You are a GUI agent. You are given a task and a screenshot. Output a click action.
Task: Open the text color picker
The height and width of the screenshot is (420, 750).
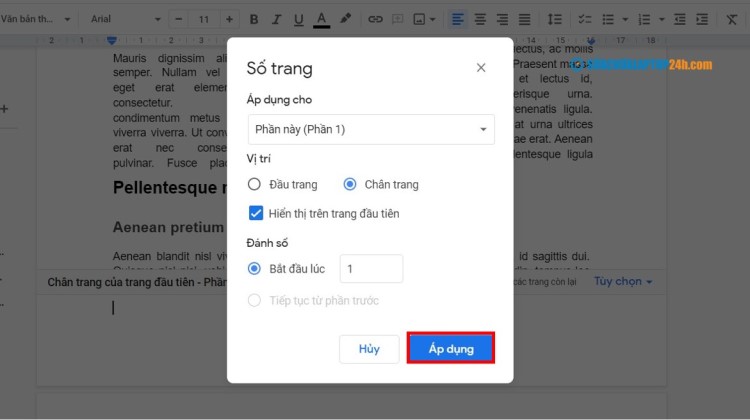click(321, 19)
